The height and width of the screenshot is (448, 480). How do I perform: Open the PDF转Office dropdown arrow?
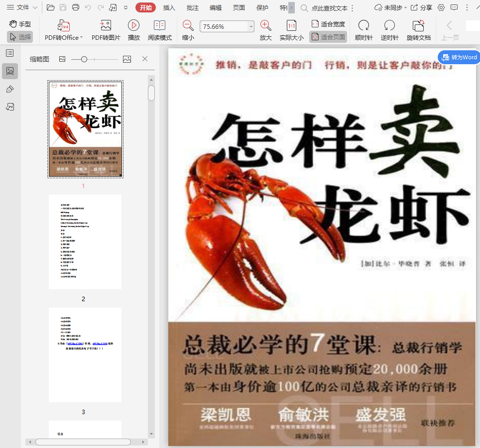[x=81, y=38]
